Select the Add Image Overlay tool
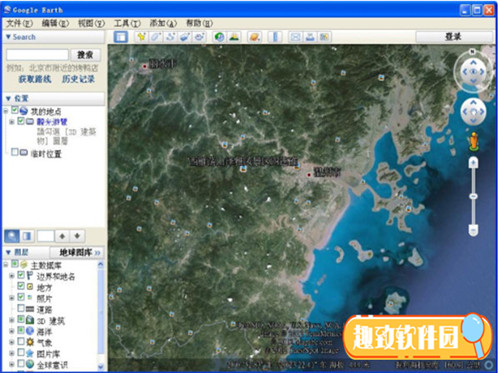 pyautogui.click(x=185, y=37)
